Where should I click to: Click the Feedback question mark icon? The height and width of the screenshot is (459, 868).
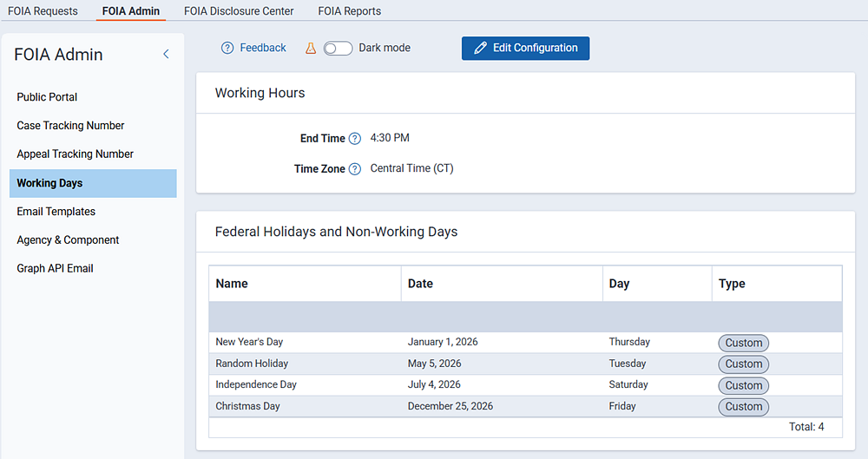coord(227,49)
